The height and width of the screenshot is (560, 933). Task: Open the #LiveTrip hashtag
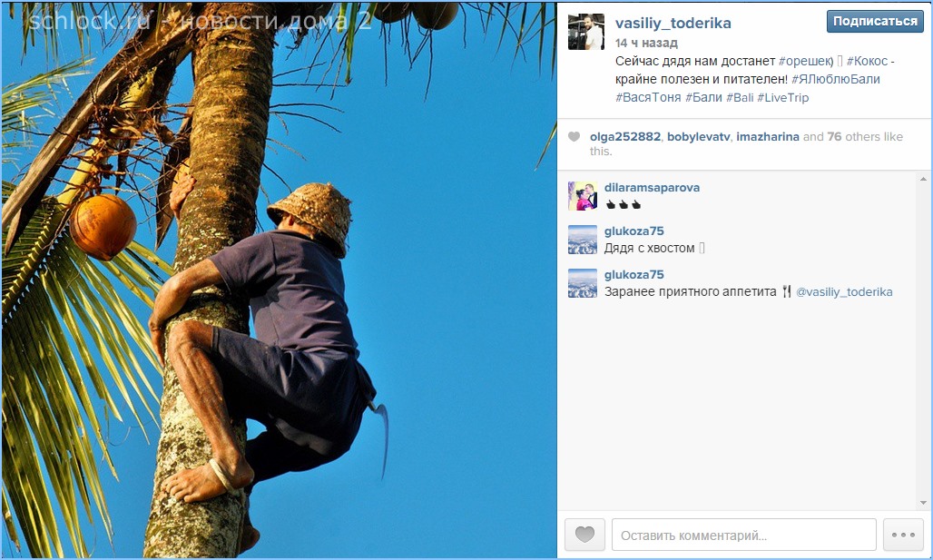pos(782,98)
